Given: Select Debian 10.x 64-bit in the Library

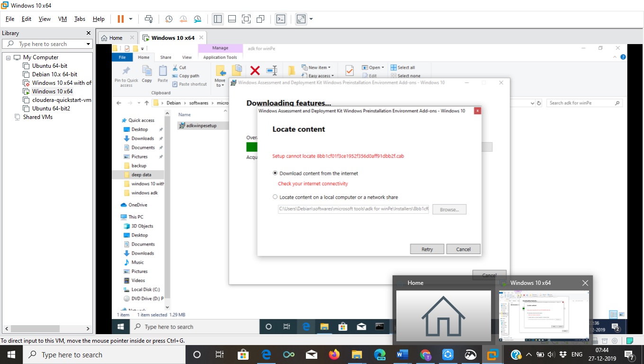Looking at the screenshot, I should coord(54,74).
